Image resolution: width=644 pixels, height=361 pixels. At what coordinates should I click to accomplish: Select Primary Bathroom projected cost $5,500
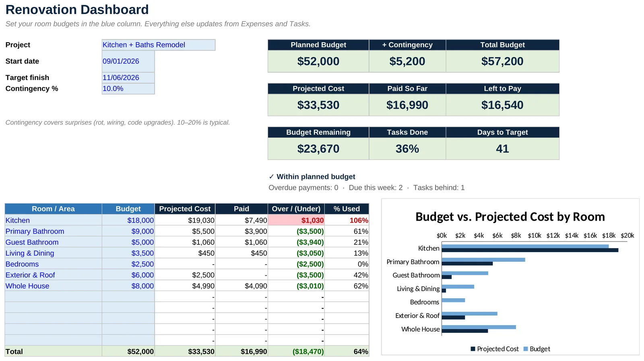click(x=185, y=231)
